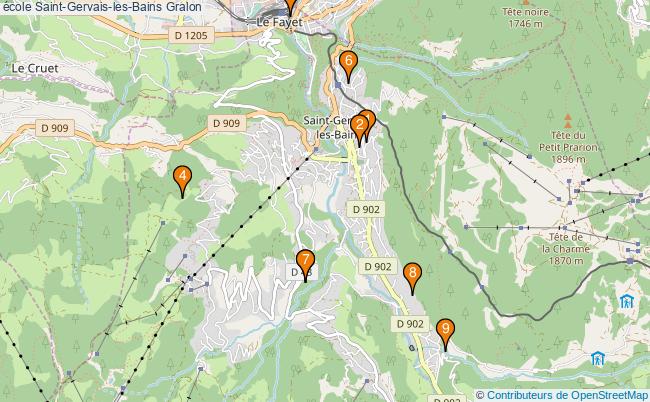Click the Saint-Gervais-les-Bains town label
650x402 pixels.
point(330,127)
